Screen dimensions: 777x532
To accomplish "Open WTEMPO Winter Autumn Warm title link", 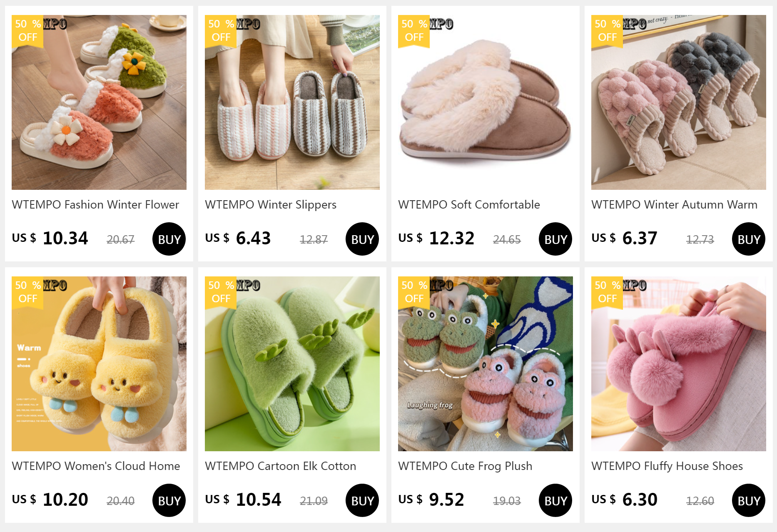I will (674, 204).
